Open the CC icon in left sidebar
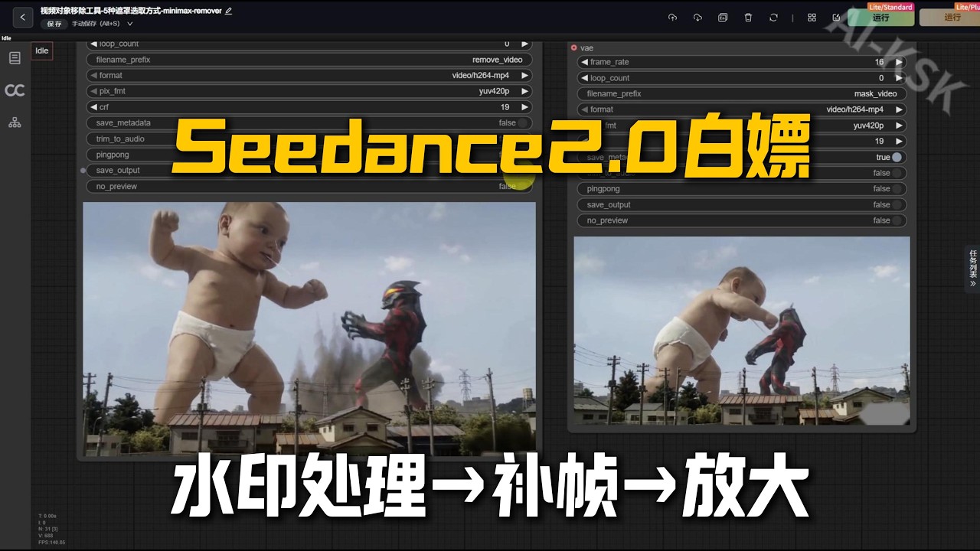Viewport: 980px width, 551px height. [x=15, y=90]
